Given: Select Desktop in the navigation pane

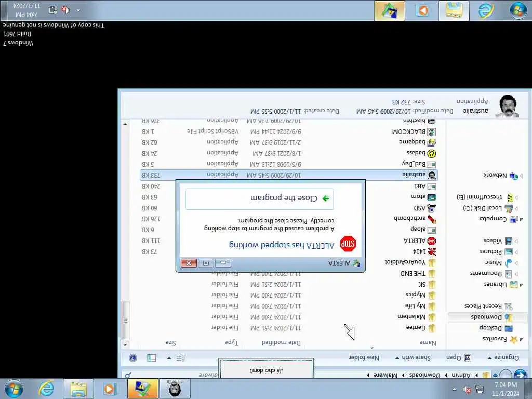Looking at the screenshot, I should tap(490, 328).
